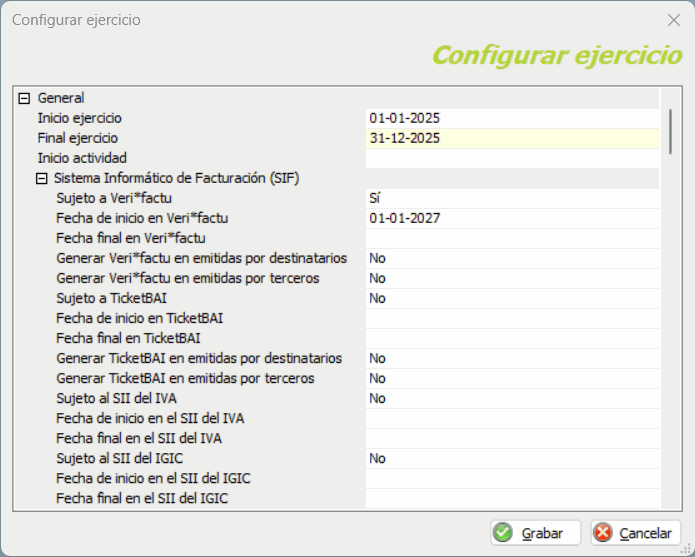The width and height of the screenshot is (695, 557).
Task: Select Fecha final en el SII del IGIC label
Action: (x=142, y=499)
